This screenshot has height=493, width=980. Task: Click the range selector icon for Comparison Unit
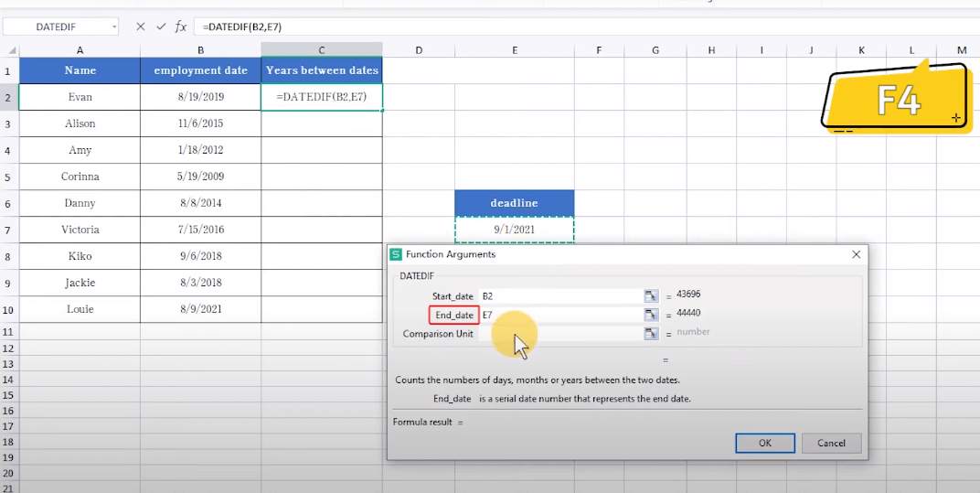pos(651,334)
